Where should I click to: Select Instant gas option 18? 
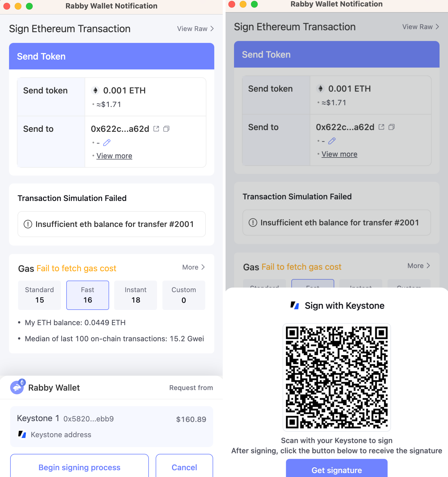[x=136, y=295]
